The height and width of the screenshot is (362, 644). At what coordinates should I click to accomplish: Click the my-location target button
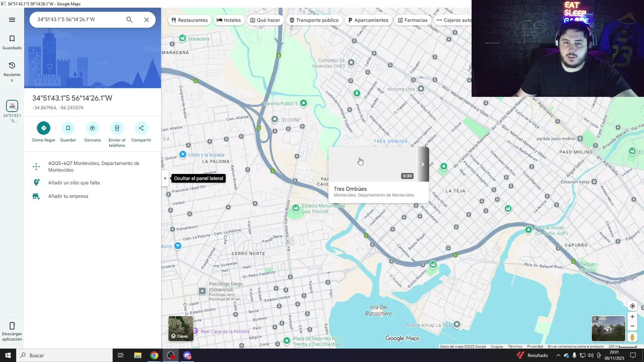632,306
